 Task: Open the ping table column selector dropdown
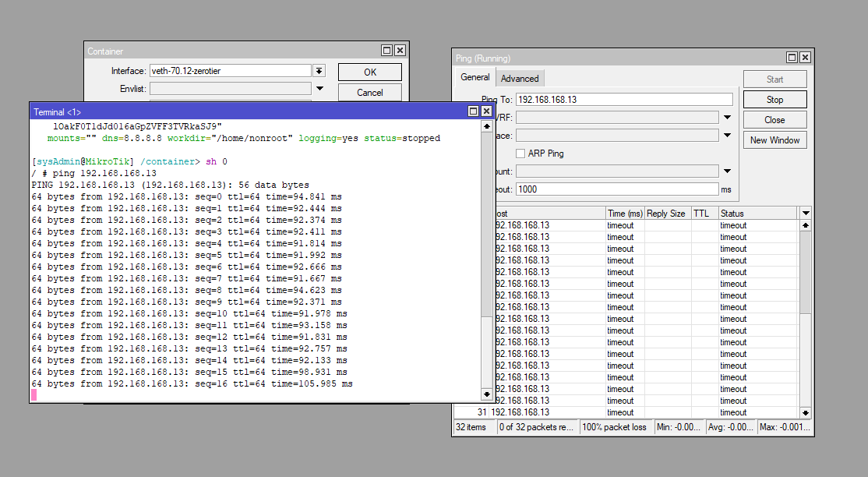(x=806, y=213)
